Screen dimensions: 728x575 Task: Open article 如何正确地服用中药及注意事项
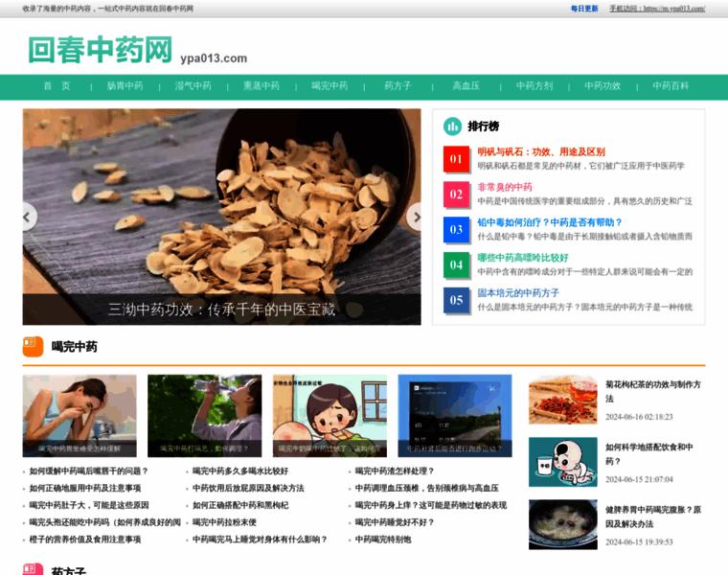click(85, 488)
